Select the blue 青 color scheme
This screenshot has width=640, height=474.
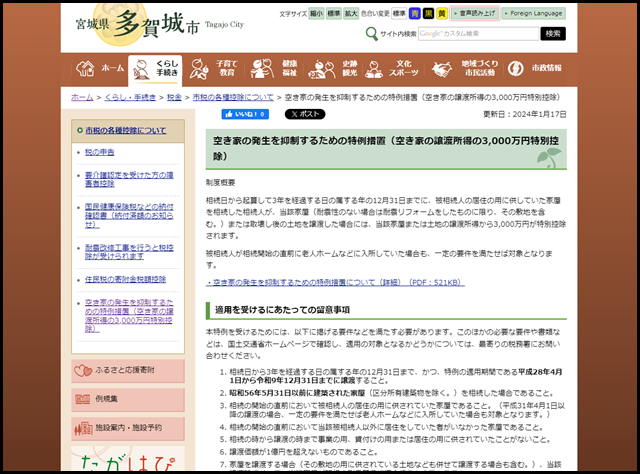415,13
